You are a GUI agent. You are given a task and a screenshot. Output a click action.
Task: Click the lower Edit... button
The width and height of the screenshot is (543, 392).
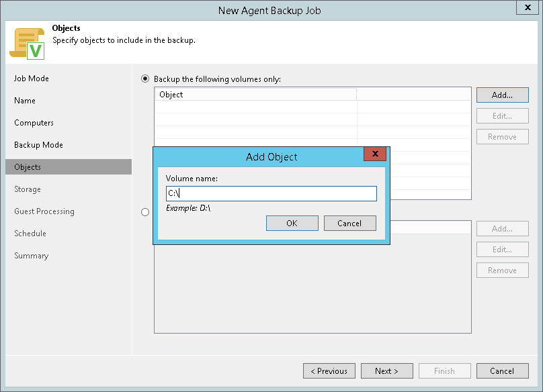tap(502, 250)
